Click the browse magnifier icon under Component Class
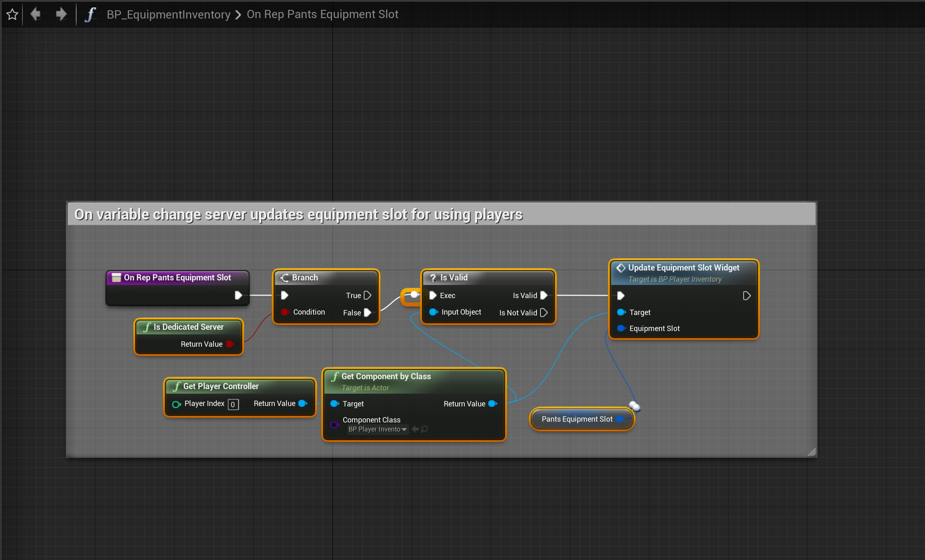 [424, 429]
